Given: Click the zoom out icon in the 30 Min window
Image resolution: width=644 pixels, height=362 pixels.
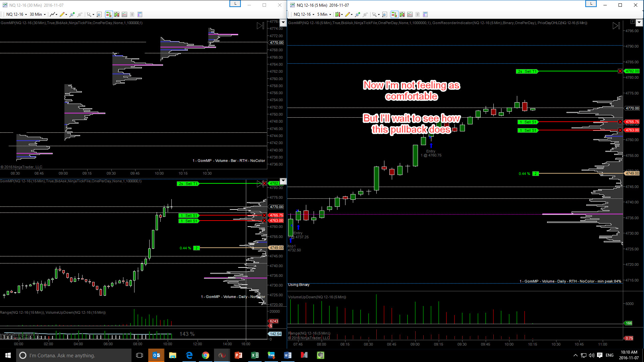Looking at the screenshot, I should tap(80, 14).
